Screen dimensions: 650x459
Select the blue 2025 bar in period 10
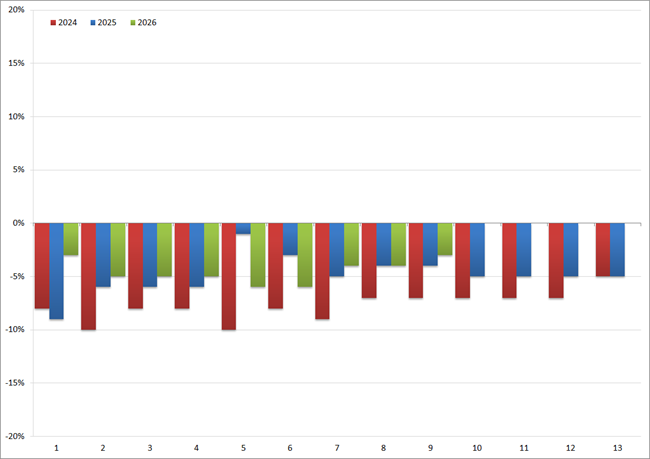pos(477,250)
